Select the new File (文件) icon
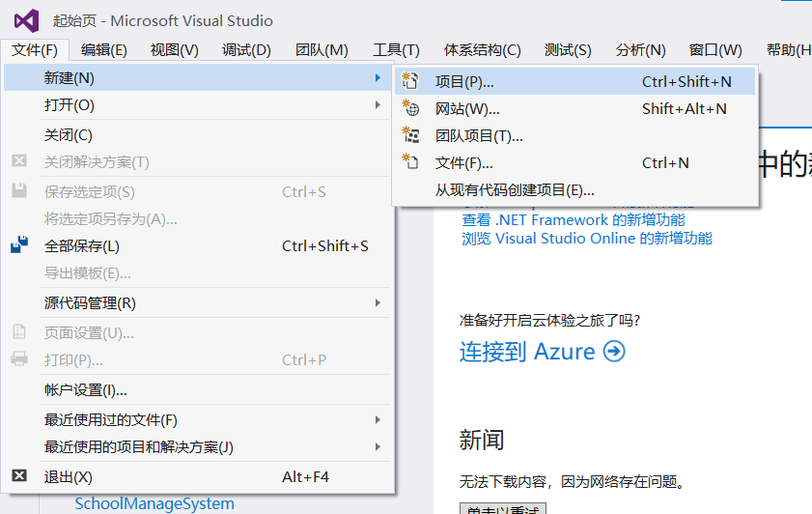The image size is (812, 514). pyautogui.click(x=410, y=161)
